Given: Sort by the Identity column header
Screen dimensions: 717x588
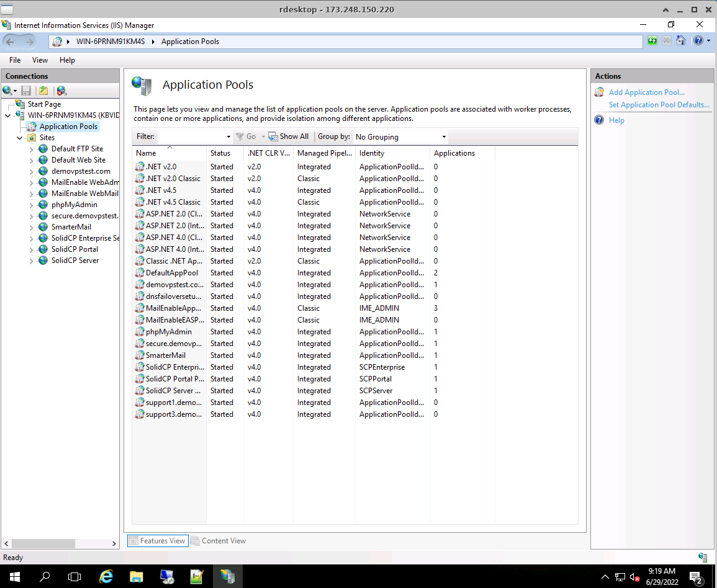Looking at the screenshot, I should [392, 153].
